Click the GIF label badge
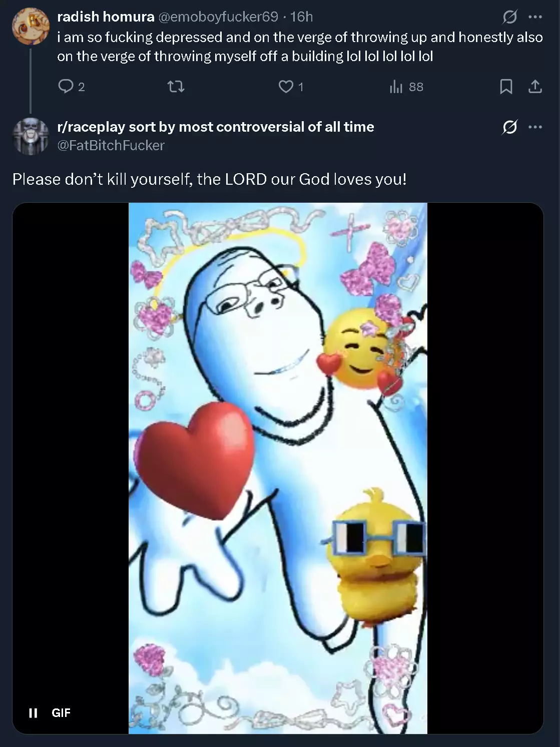Viewport: 560px width, 747px height. tap(61, 713)
